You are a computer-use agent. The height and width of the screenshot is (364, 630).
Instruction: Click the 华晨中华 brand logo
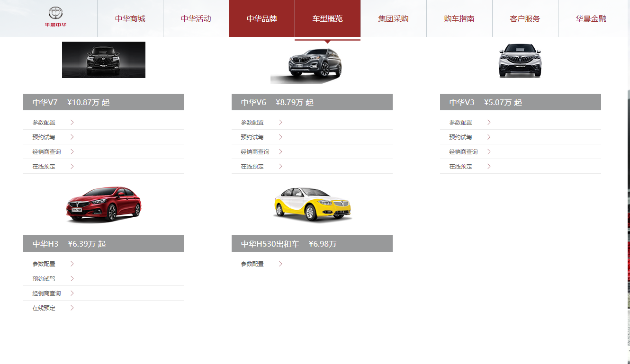point(55,17)
